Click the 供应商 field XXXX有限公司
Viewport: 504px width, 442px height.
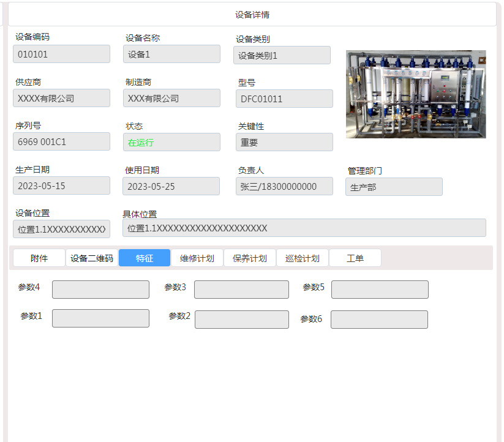point(61,98)
